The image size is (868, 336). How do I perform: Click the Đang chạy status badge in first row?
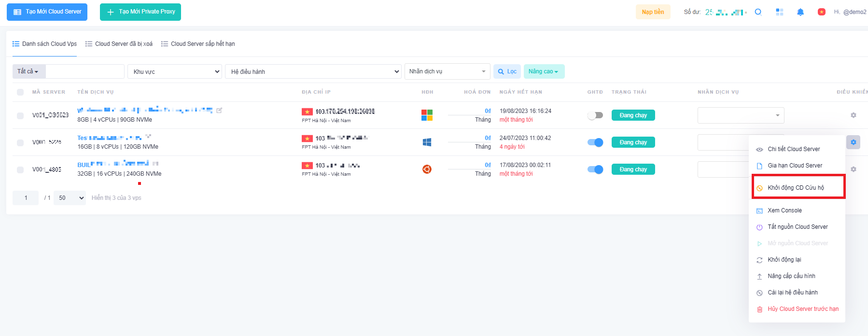(633, 115)
